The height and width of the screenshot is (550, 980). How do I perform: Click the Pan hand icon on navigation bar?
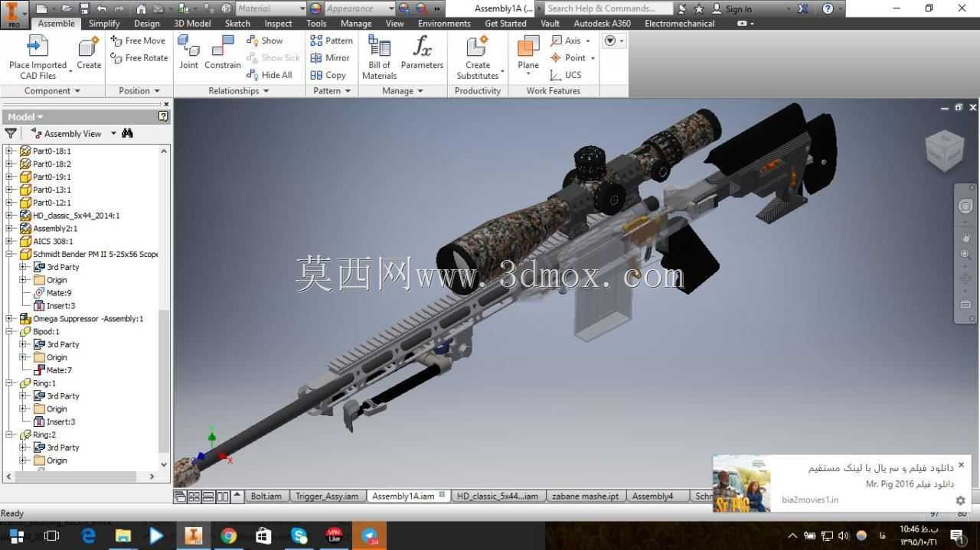pos(965,238)
